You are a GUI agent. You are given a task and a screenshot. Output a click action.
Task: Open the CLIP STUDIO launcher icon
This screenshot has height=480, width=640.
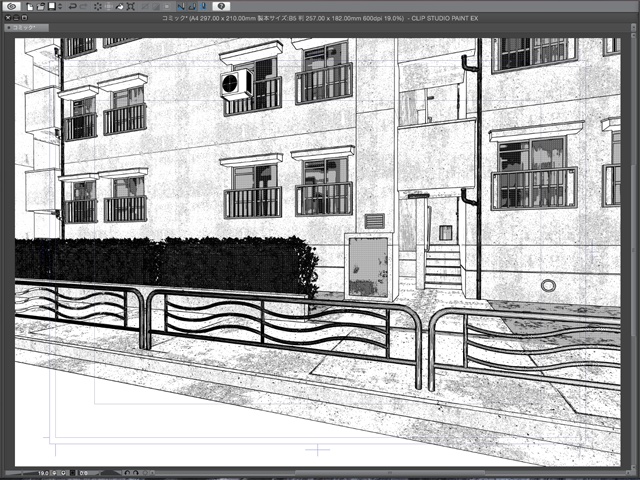11,6
